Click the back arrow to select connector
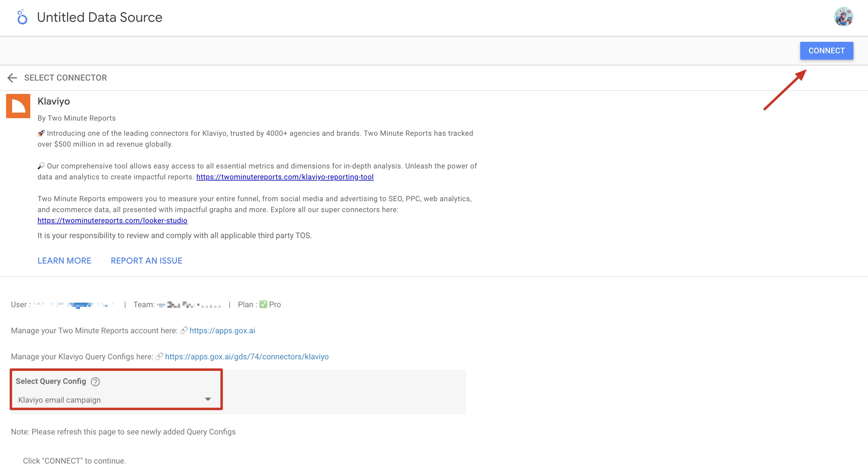This screenshot has width=868, height=469. 12,78
